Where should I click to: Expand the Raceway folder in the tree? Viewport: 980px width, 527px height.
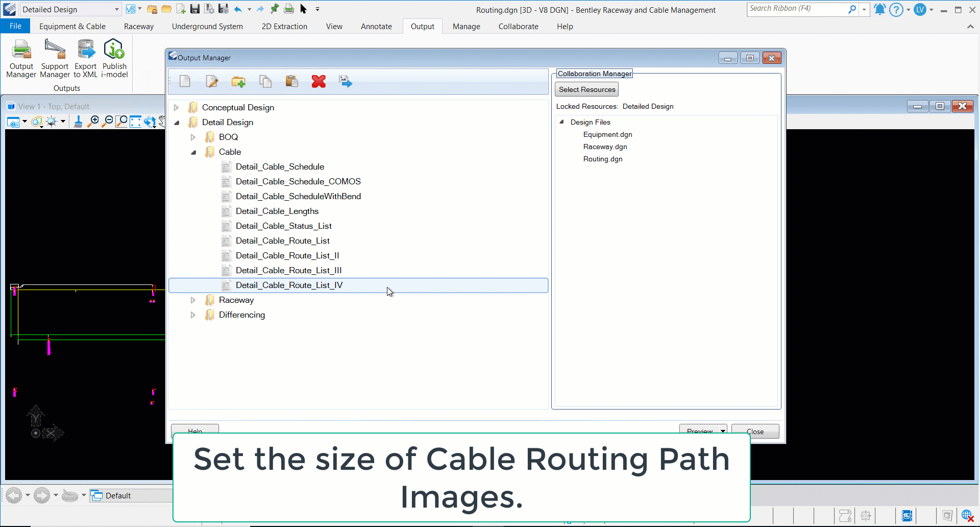(x=193, y=300)
